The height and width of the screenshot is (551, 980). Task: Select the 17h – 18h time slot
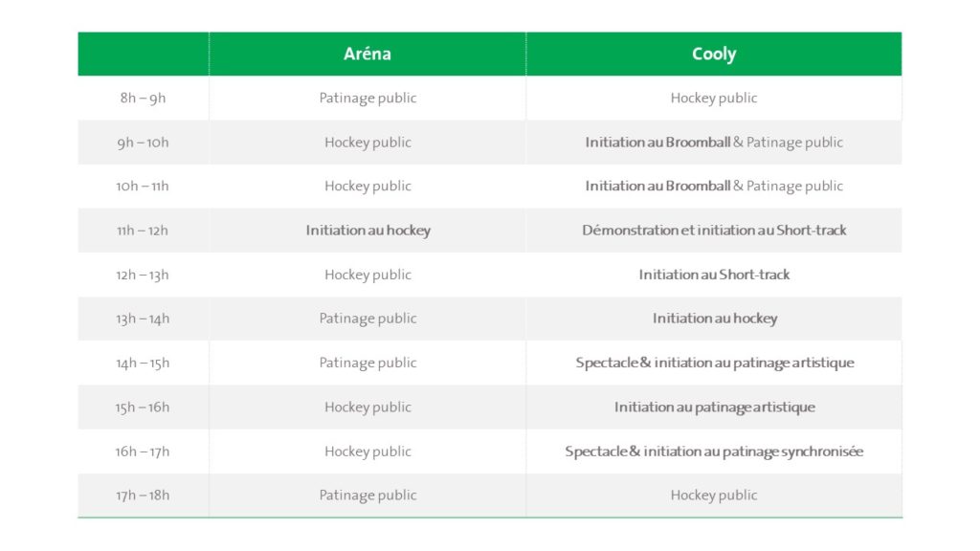[143, 496]
